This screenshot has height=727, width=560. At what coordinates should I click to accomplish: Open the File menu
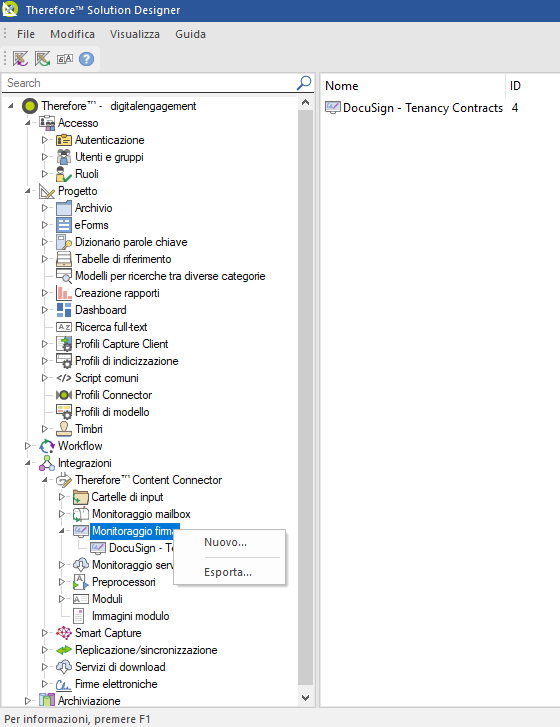tap(26, 34)
